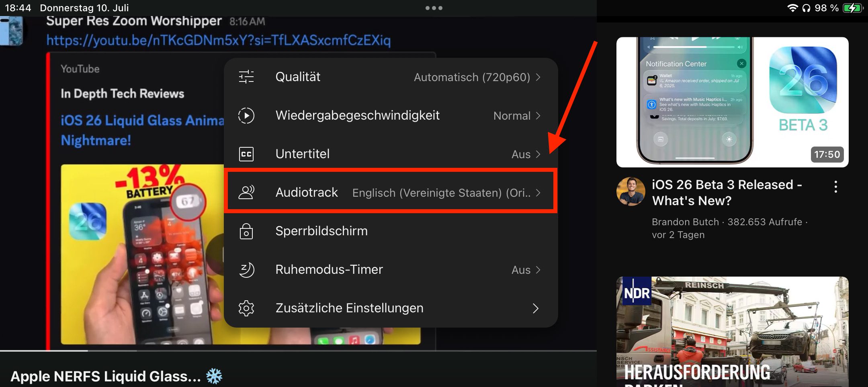Tap the Qualität sliders icon
This screenshot has width=868, height=387.
coord(246,77)
